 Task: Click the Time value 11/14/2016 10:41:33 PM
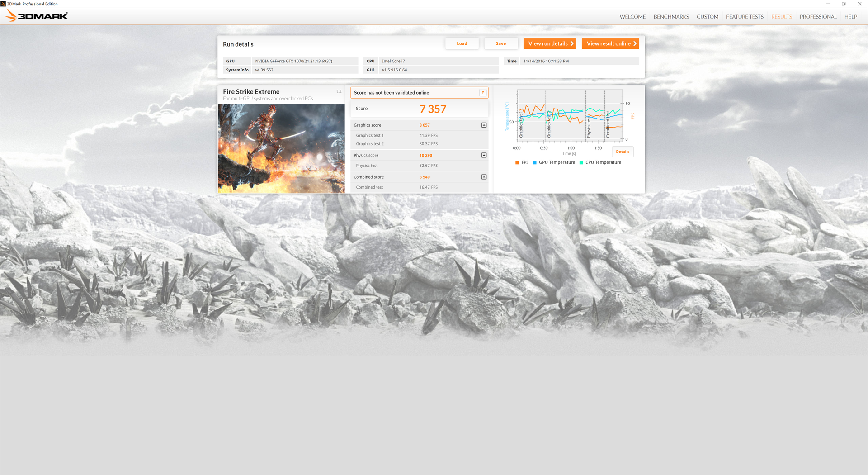tap(546, 61)
